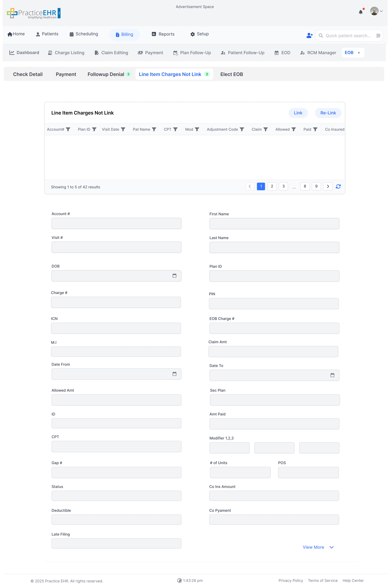
Task: Open the Help Center link
Action: click(353, 581)
